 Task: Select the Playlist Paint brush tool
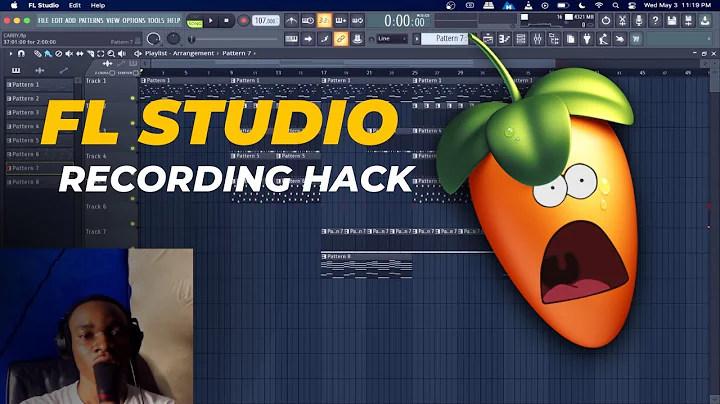(48, 54)
